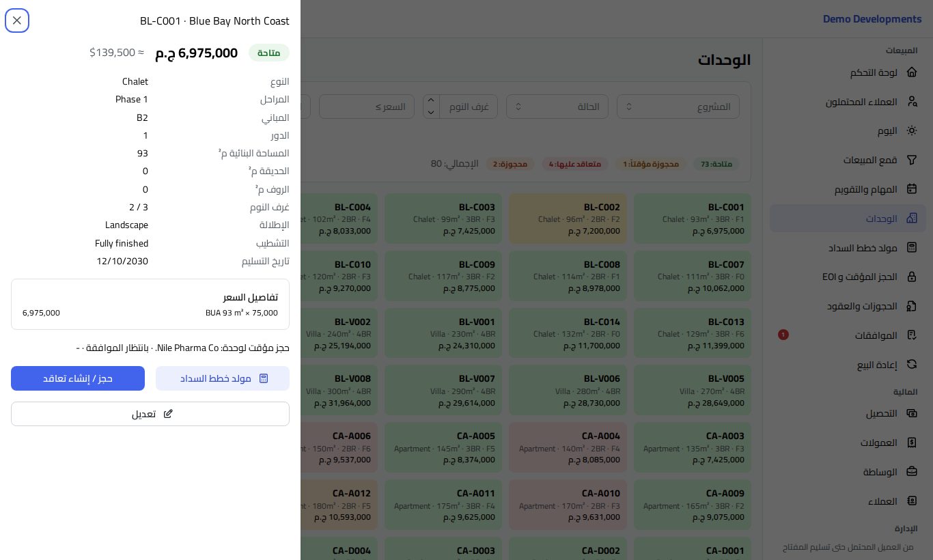Navigate to إعادة البيع resale
Image resolution: width=933 pixels, height=560 pixels.
tap(848, 365)
